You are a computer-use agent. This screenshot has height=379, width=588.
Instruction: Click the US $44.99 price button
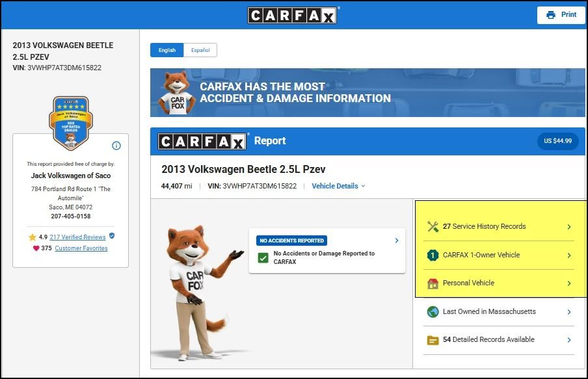[x=557, y=141]
